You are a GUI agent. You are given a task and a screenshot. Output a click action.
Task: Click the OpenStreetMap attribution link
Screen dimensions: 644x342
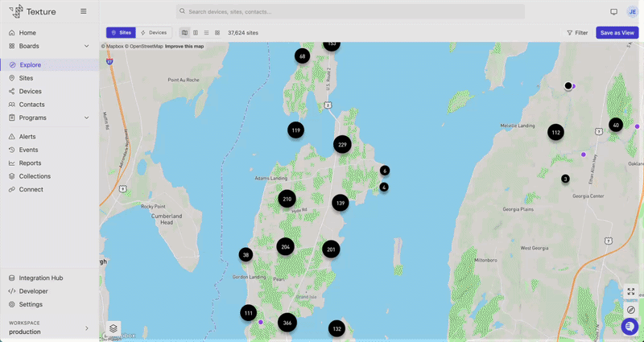[x=144, y=47]
